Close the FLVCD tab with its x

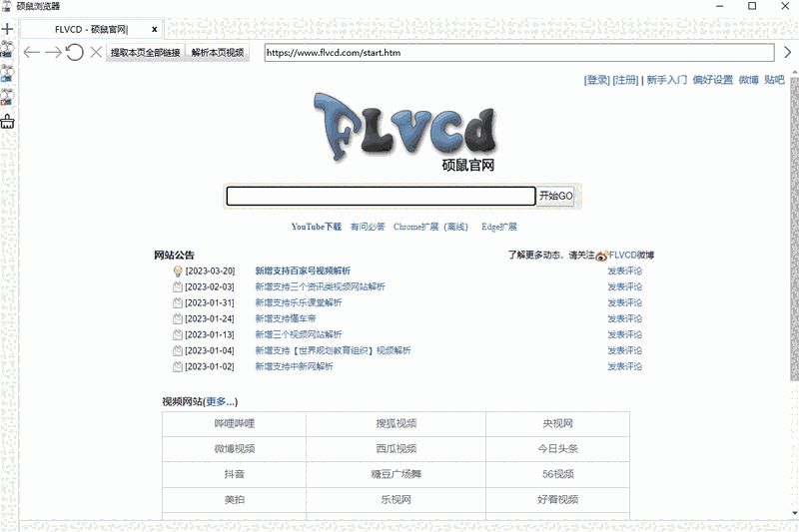tap(155, 30)
